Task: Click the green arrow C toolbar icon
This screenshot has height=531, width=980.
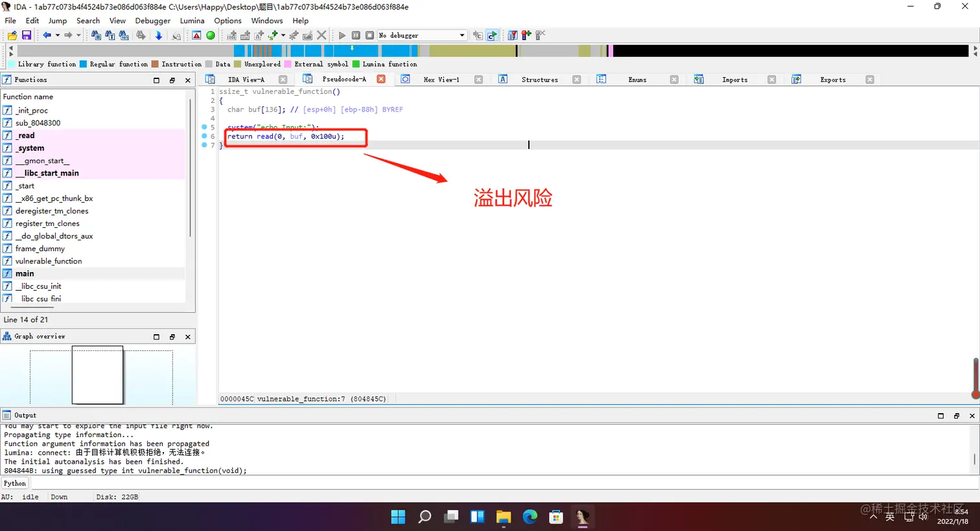Action: click(x=492, y=35)
